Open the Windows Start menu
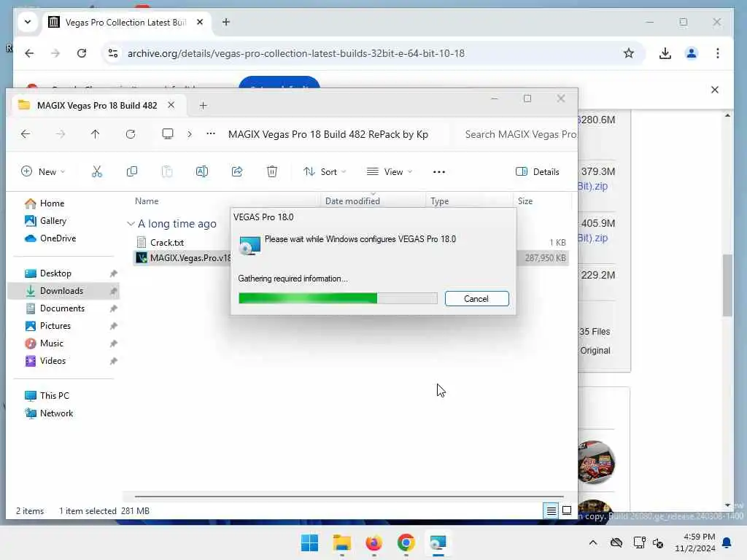 (309, 542)
